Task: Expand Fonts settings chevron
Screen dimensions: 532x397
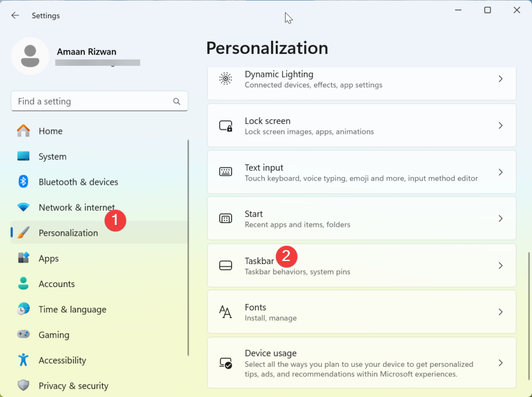Action: point(500,312)
